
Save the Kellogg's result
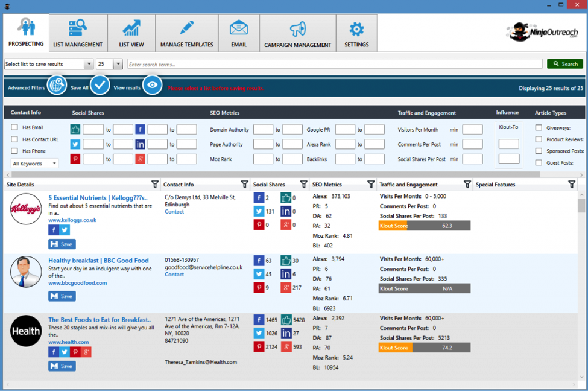62,244
